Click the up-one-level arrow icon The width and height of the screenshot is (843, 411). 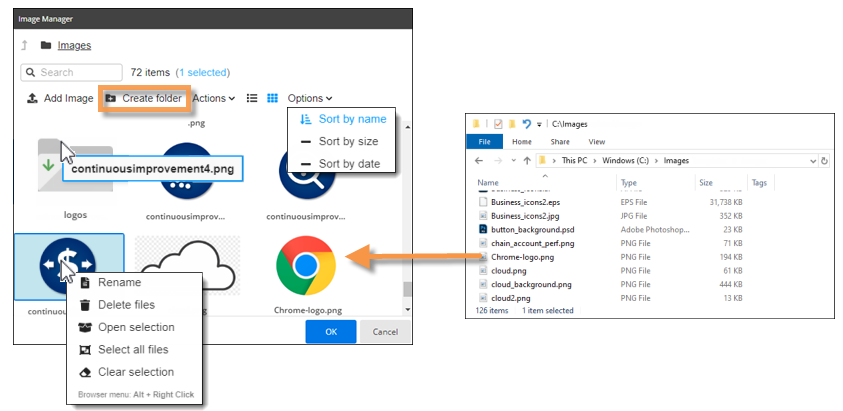pos(24,45)
